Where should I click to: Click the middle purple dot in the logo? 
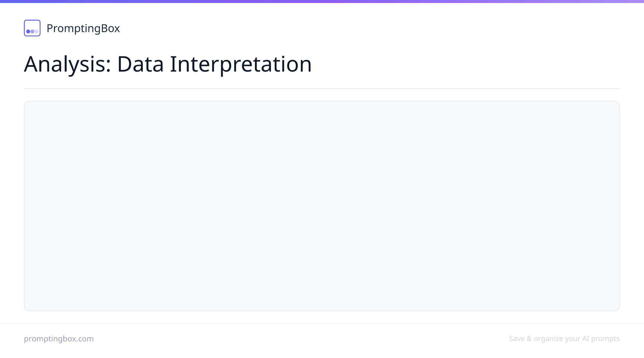pyautogui.click(x=32, y=31)
